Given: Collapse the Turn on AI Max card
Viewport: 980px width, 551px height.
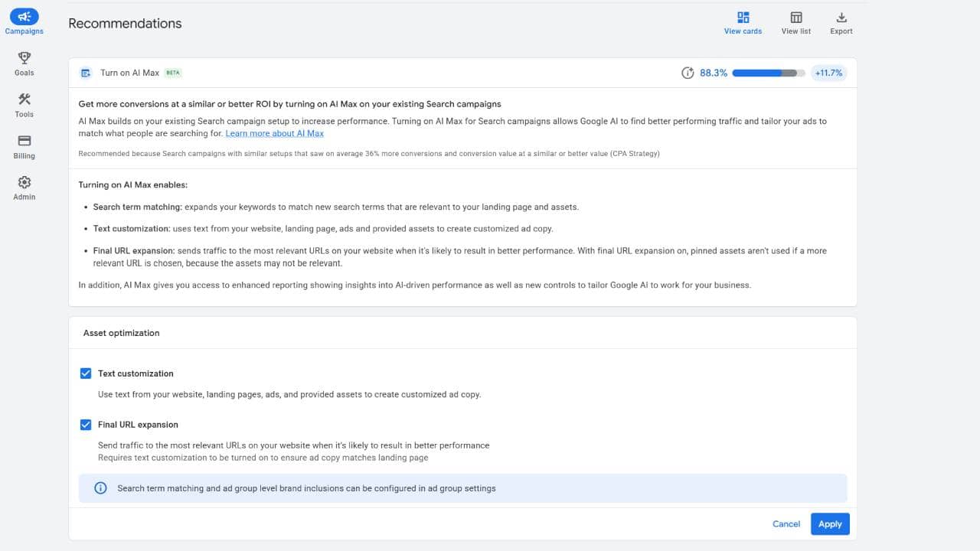Looking at the screenshot, I should [129, 73].
